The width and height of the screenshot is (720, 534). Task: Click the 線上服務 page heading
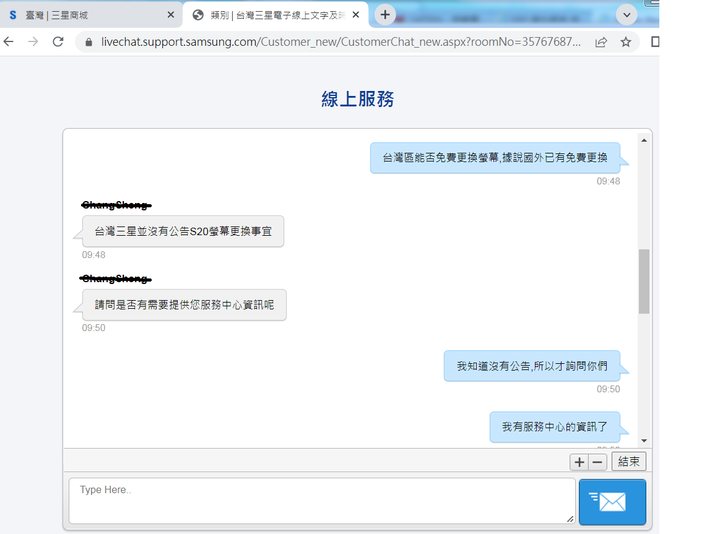(357, 99)
